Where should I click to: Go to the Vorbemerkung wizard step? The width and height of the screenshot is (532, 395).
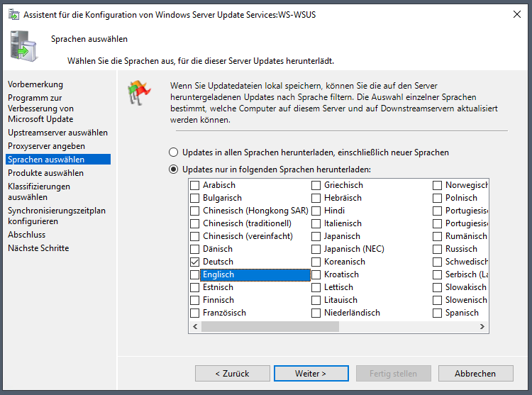tap(35, 84)
